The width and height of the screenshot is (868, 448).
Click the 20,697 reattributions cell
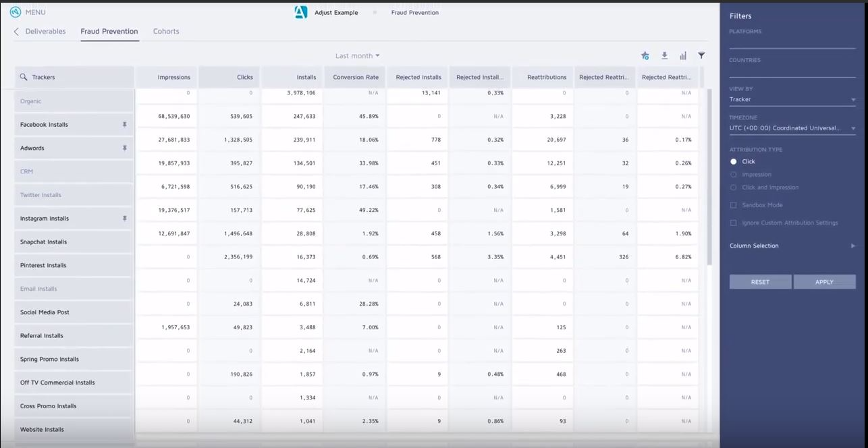tap(543, 140)
